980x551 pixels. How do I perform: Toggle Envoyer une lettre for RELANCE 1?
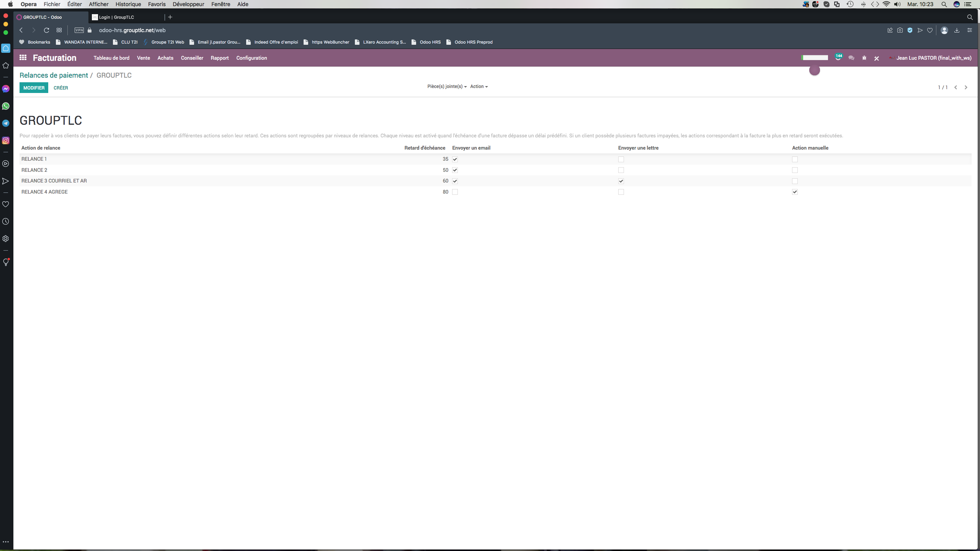coord(621,159)
